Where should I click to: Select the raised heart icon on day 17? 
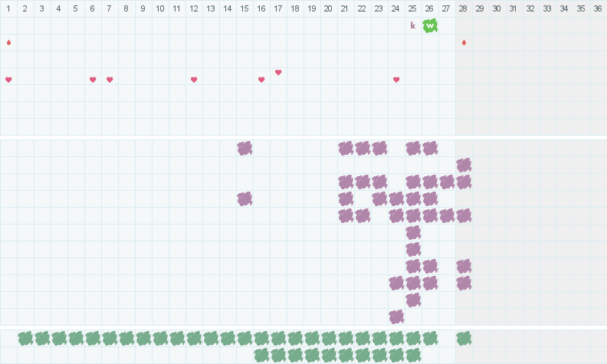coord(278,73)
